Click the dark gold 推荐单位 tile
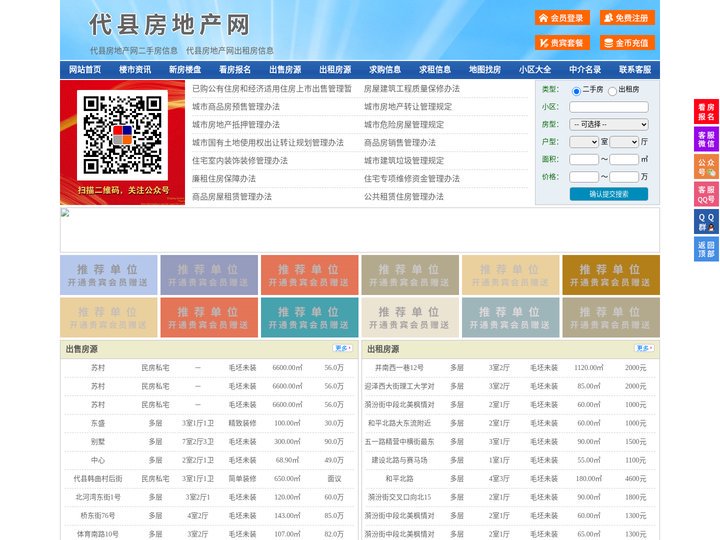 611,275
